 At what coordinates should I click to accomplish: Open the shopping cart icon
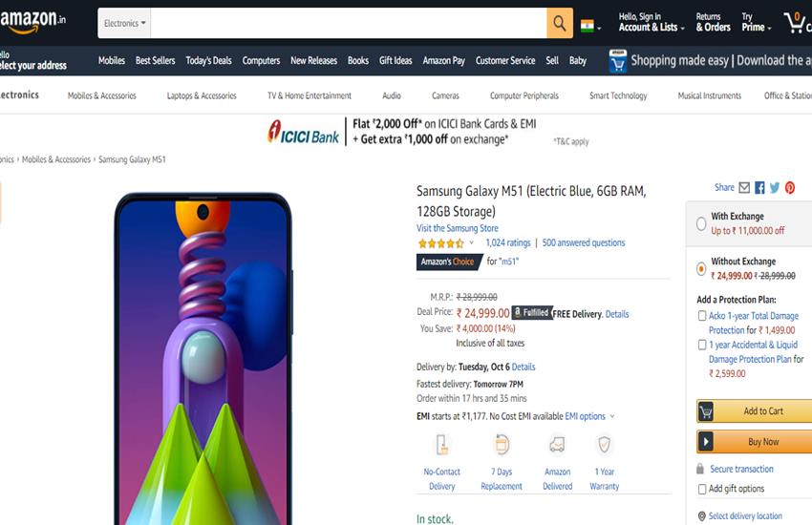(795, 23)
